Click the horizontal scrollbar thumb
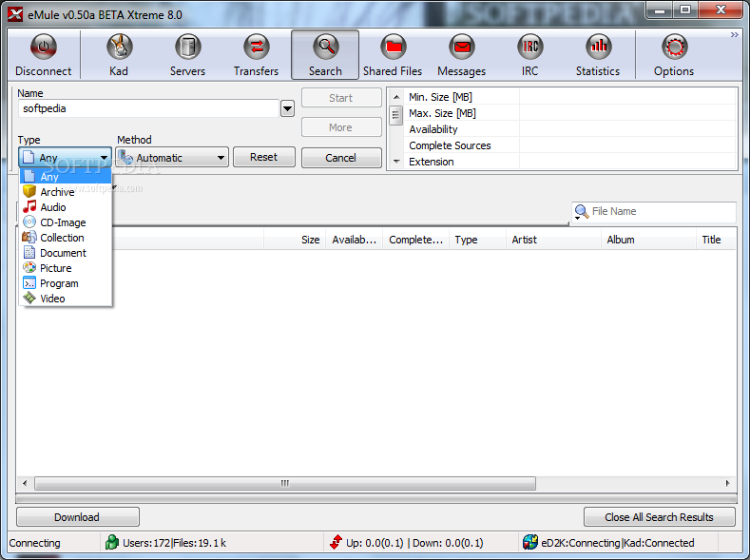The width and height of the screenshot is (750, 560). [285, 484]
